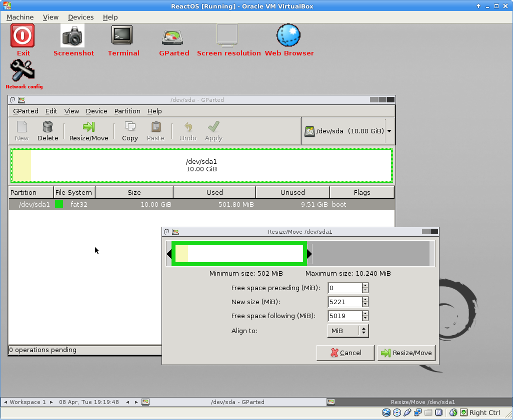The image size is (513, 420).
Task: Click the red Exit power icon
Action: click(23, 37)
